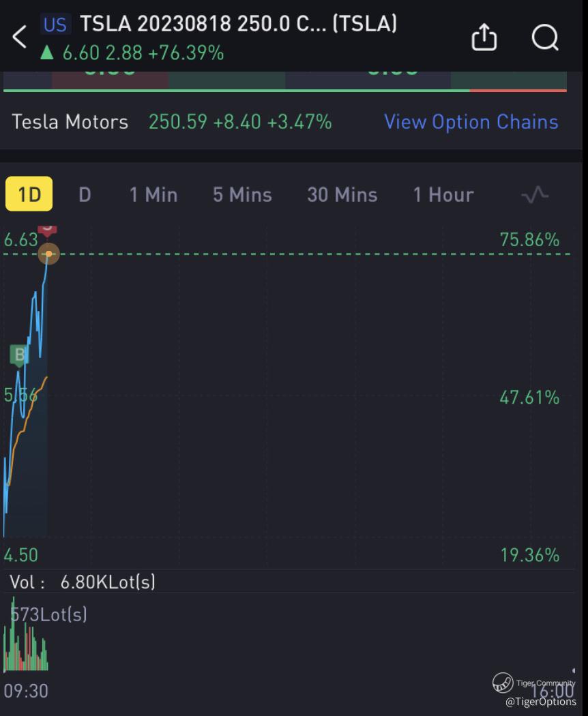Open View Option Chains link
The height and width of the screenshot is (716, 588).
(x=471, y=122)
